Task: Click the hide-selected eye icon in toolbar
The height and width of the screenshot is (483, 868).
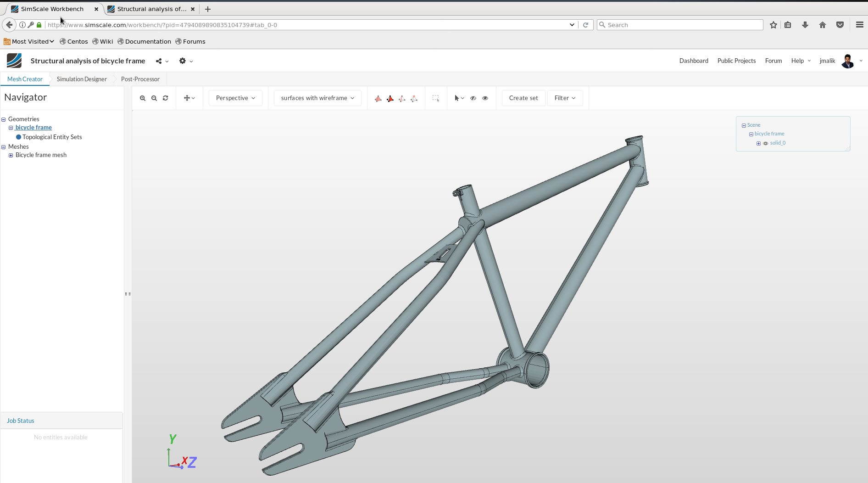Action: point(473,98)
